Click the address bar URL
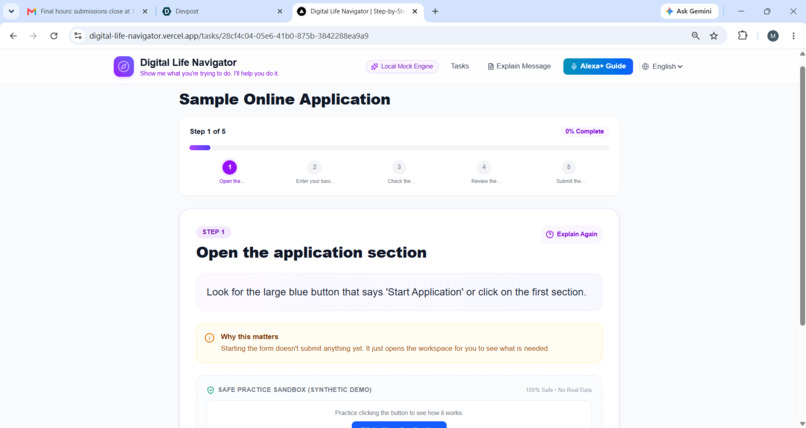The image size is (806, 428). [x=229, y=36]
